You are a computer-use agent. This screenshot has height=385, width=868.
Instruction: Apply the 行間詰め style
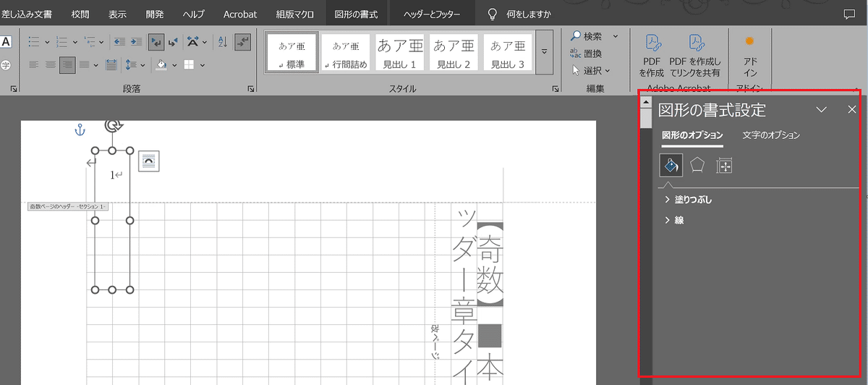pyautogui.click(x=346, y=52)
